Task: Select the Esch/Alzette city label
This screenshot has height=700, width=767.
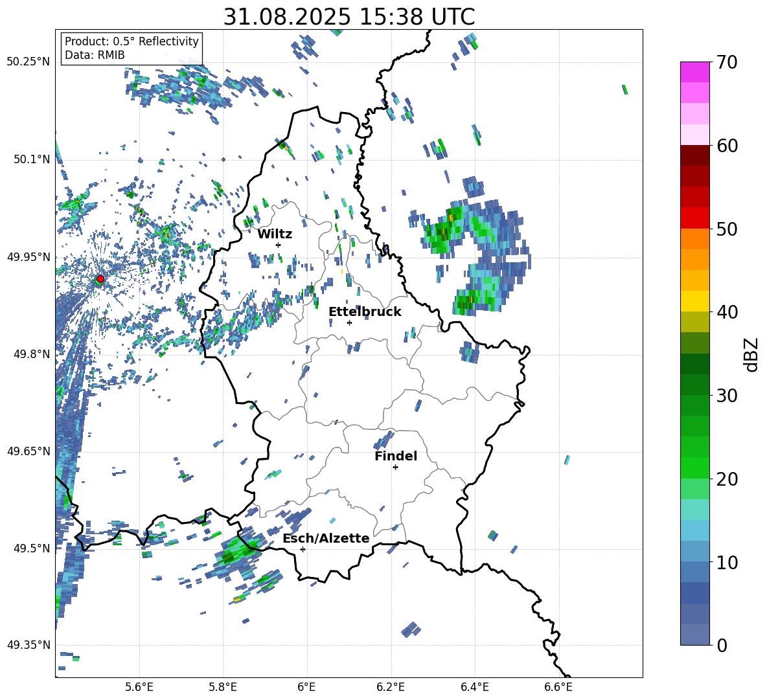Action: tap(326, 538)
